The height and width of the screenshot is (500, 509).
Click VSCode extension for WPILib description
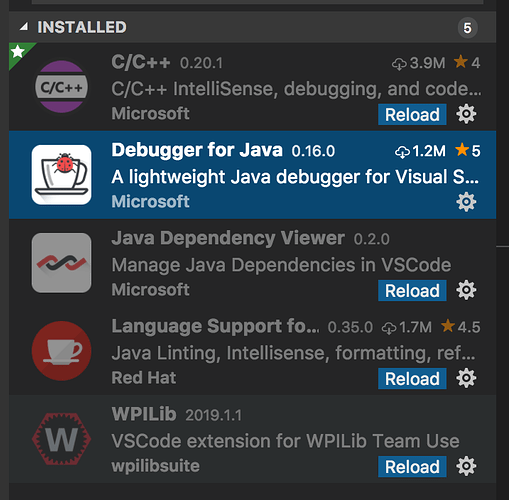point(285,441)
